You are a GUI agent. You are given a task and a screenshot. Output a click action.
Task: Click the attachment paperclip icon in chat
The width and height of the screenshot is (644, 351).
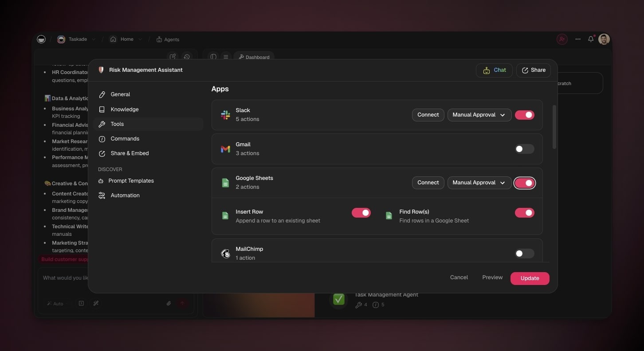click(x=169, y=304)
